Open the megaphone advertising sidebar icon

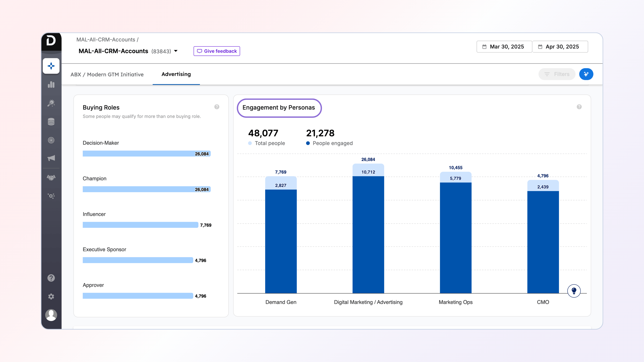(51, 158)
